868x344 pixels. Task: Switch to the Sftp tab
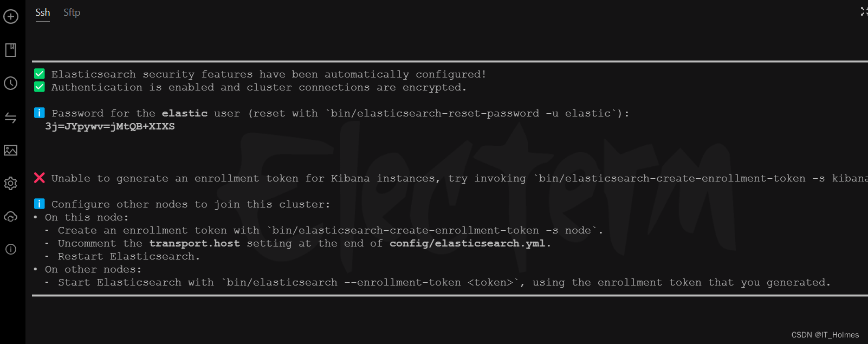click(72, 12)
